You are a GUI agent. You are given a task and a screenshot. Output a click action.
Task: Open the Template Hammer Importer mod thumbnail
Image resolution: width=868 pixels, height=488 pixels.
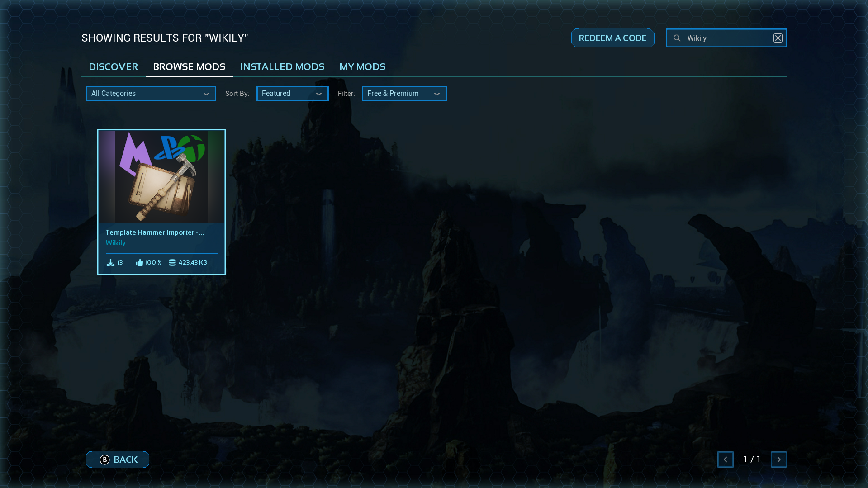point(161,176)
